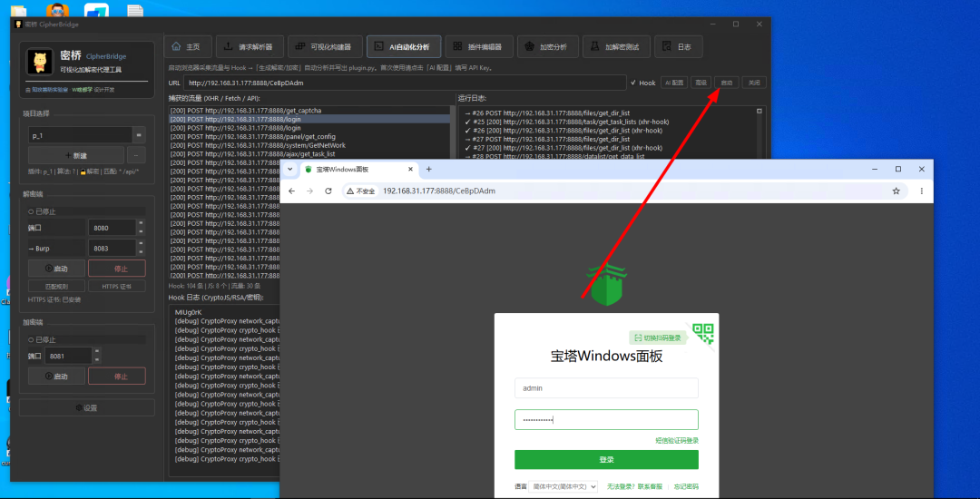Open the 可视化构建器 tab
Screen dimensions: 980x499
pos(324,47)
